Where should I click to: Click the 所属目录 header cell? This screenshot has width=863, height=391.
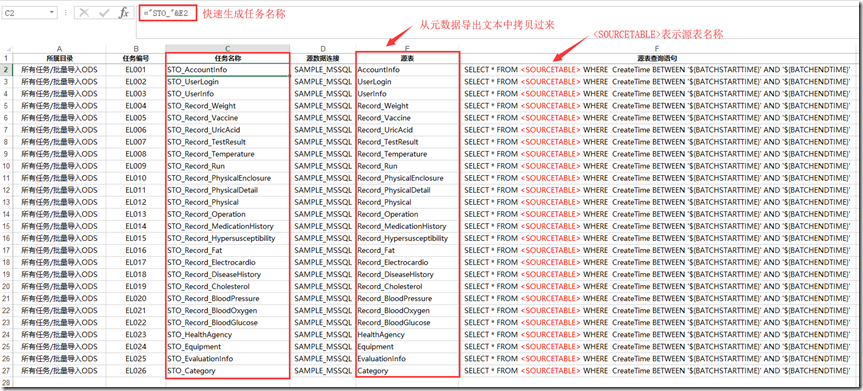(59, 58)
